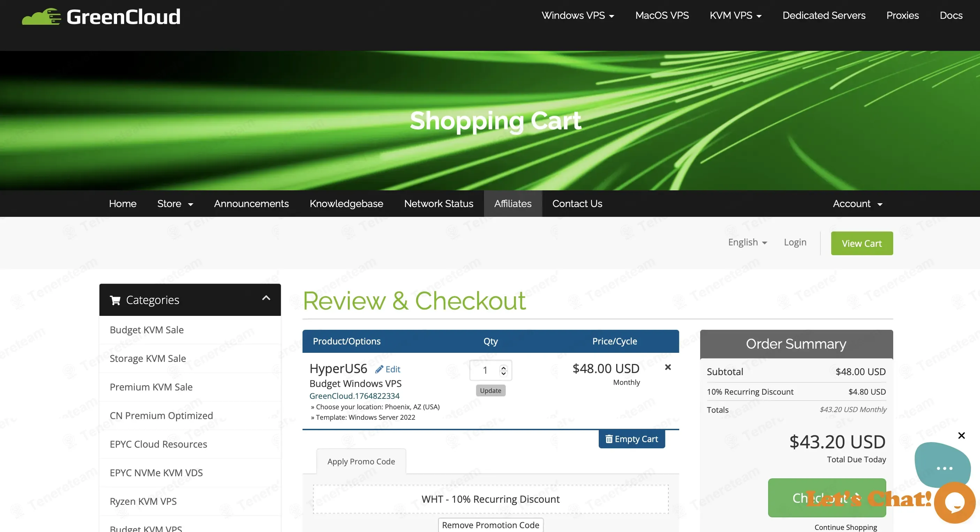Click the $43.20 USD total due amount
980x532 pixels.
tap(837, 442)
